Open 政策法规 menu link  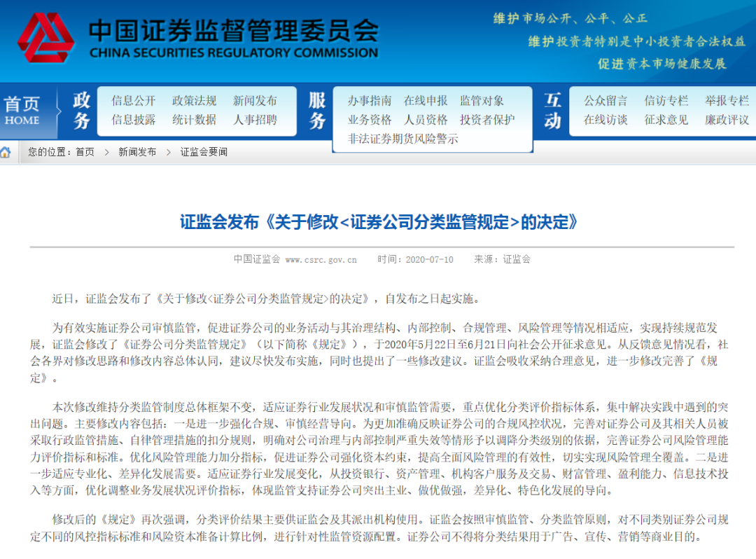click(195, 101)
